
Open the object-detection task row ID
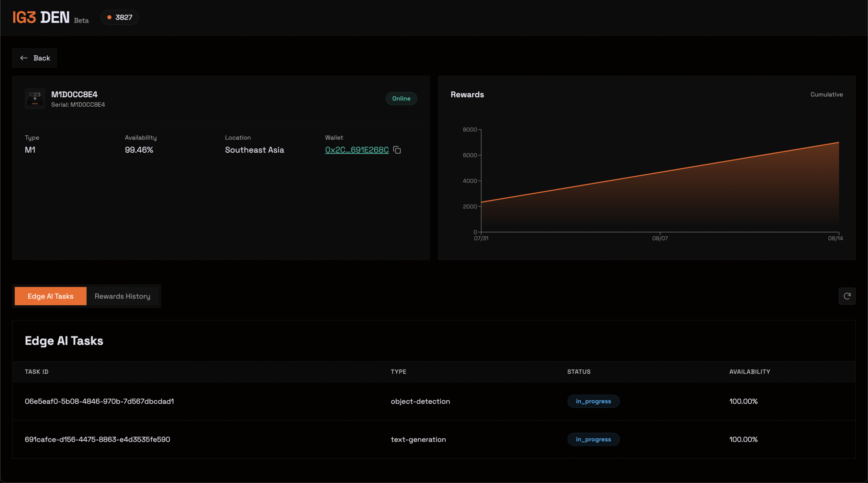(x=99, y=401)
